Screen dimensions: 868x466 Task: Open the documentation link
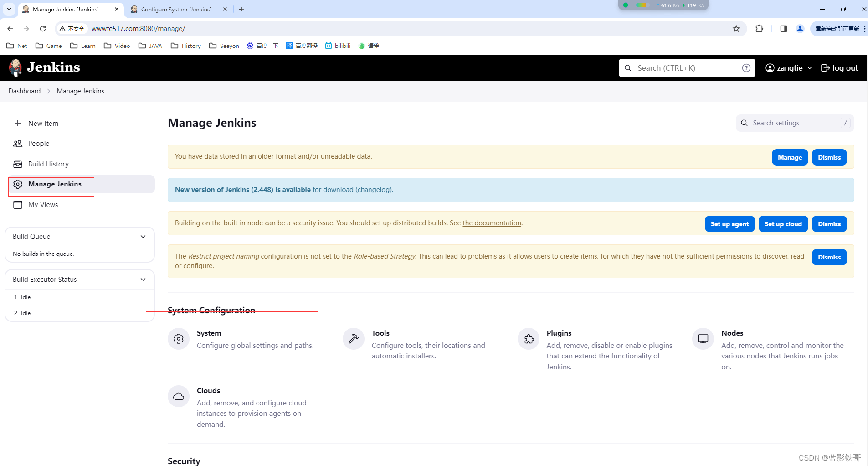pyautogui.click(x=492, y=223)
